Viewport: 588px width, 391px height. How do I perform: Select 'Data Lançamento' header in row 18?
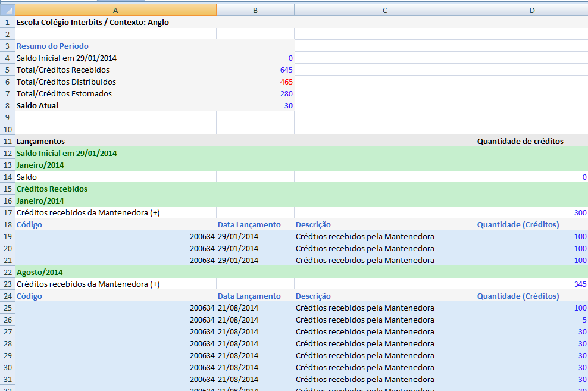[x=249, y=224]
